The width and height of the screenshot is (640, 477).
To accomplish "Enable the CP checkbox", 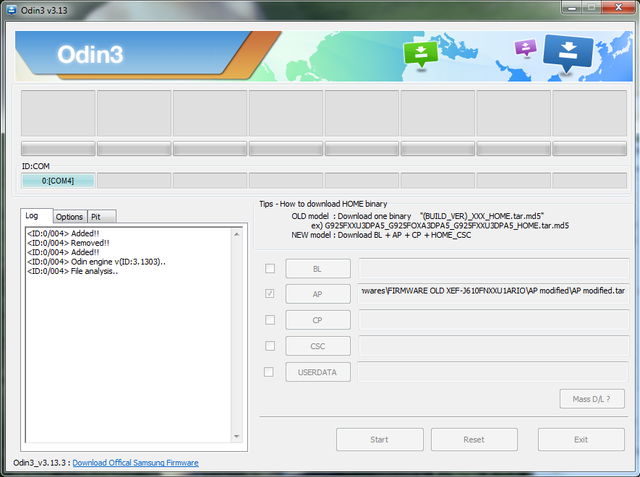I will (x=270, y=319).
